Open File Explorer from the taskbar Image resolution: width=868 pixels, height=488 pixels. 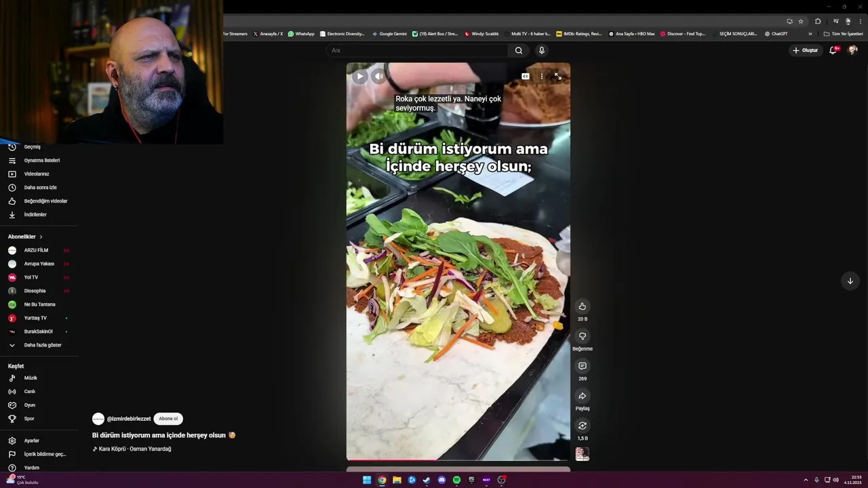[x=397, y=480]
